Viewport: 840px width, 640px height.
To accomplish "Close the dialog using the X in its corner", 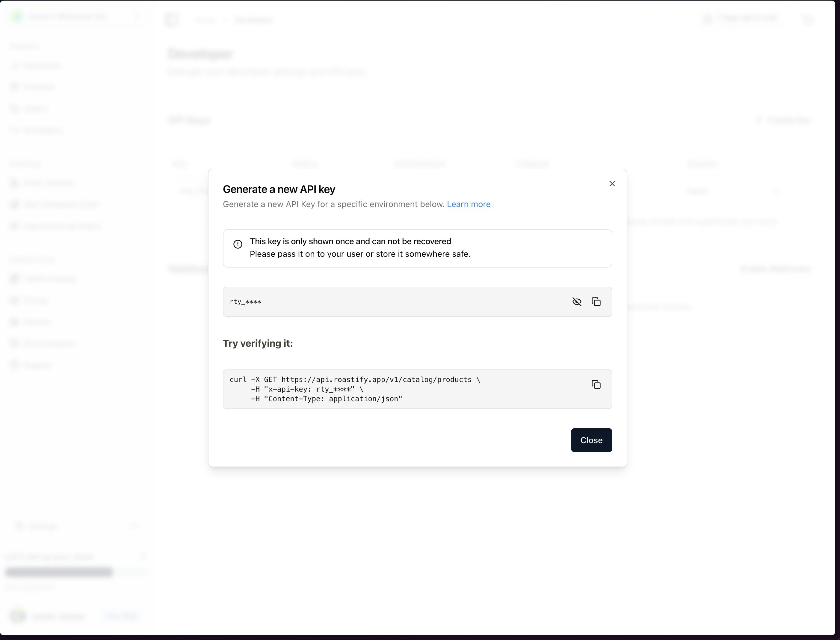I will tap(612, 184).
